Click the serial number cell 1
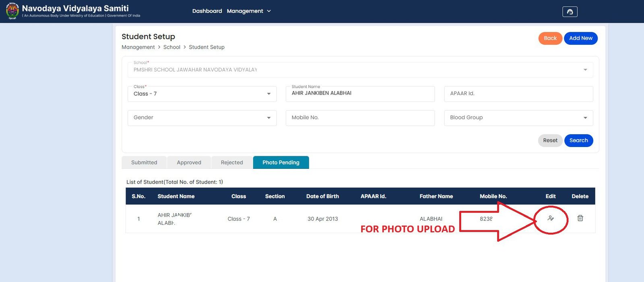Screen dimensions: 644x282 tap(138, 219)
